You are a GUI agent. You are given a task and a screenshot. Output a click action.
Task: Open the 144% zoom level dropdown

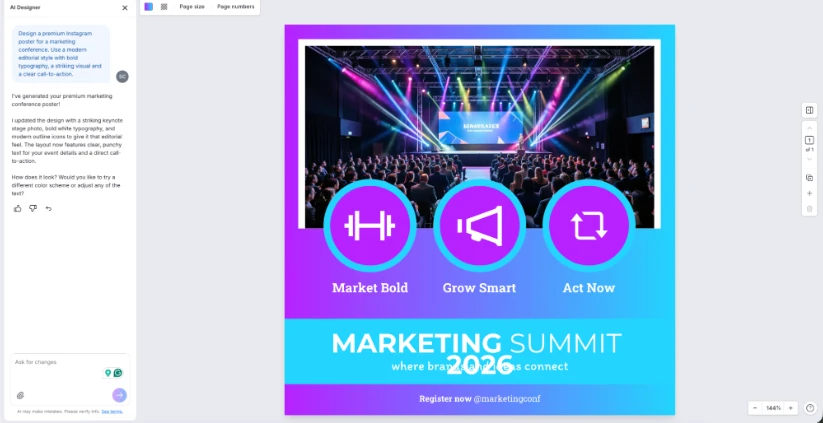(x=773, y=408)
